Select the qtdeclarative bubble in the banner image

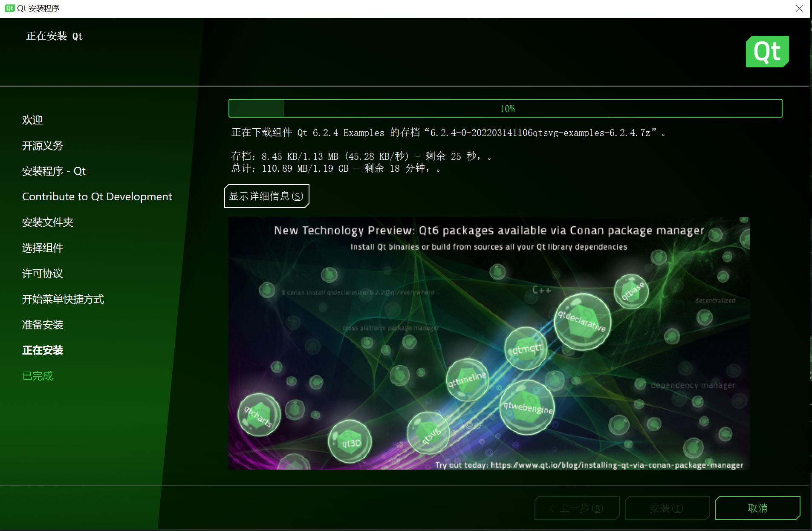582,323
